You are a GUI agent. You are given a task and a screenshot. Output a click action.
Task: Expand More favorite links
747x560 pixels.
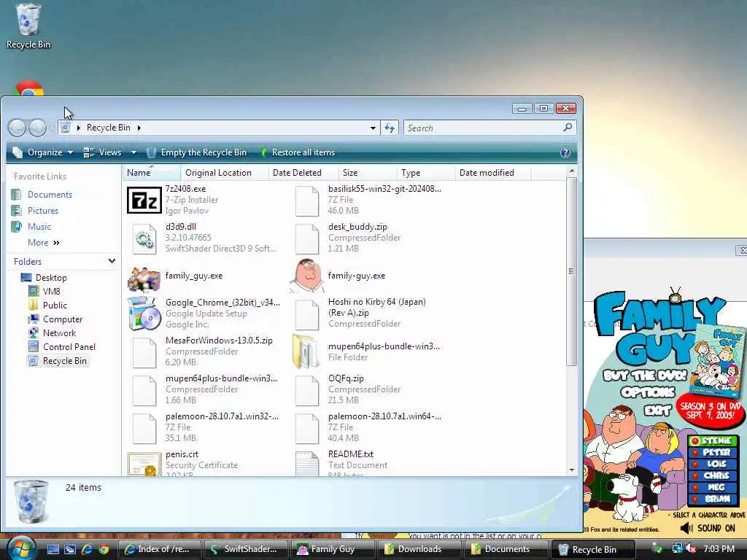pyautogui.click(x=44, y=242)
